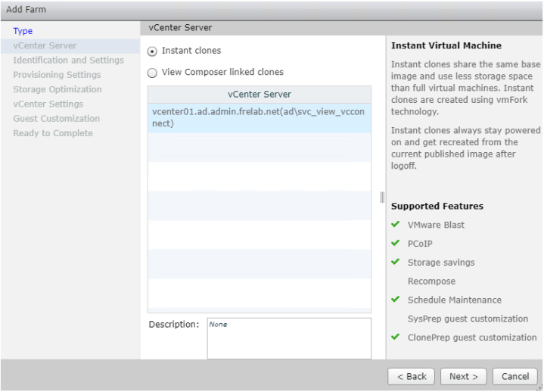Cancel the Add Farm wizard
This screenshot has width=544, height=392.
[514, 376]
